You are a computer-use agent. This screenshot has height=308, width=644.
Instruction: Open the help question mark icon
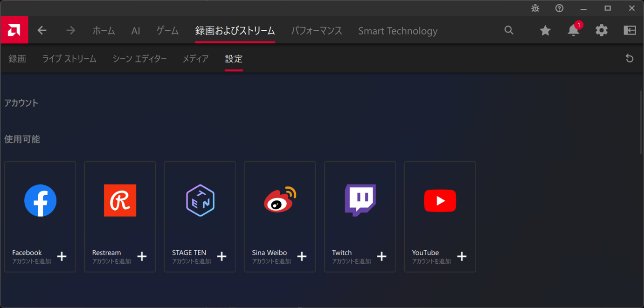[559, 8]
